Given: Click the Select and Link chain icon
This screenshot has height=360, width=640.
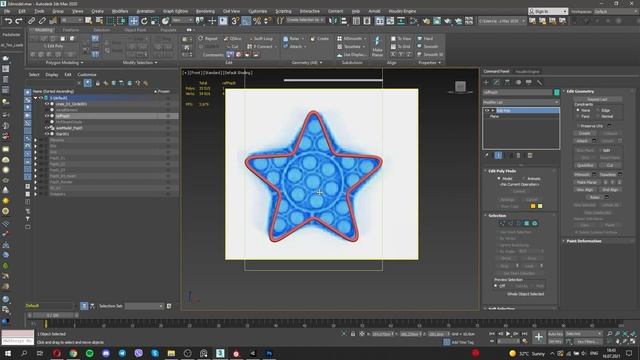Looking at the screenshot, I should click(x=31, y=21).
